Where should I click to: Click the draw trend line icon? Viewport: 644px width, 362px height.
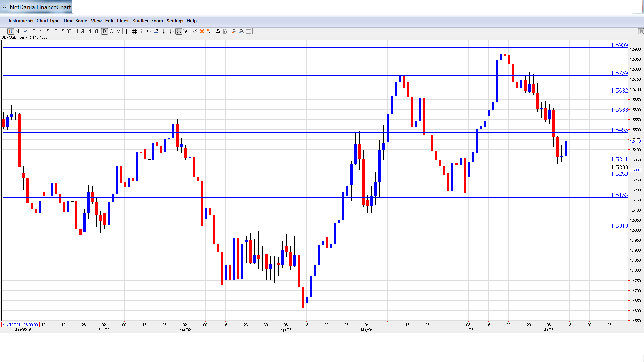pos(195,31)
